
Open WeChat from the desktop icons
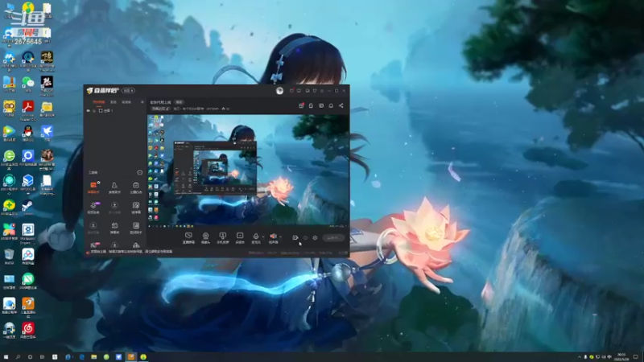28,84
